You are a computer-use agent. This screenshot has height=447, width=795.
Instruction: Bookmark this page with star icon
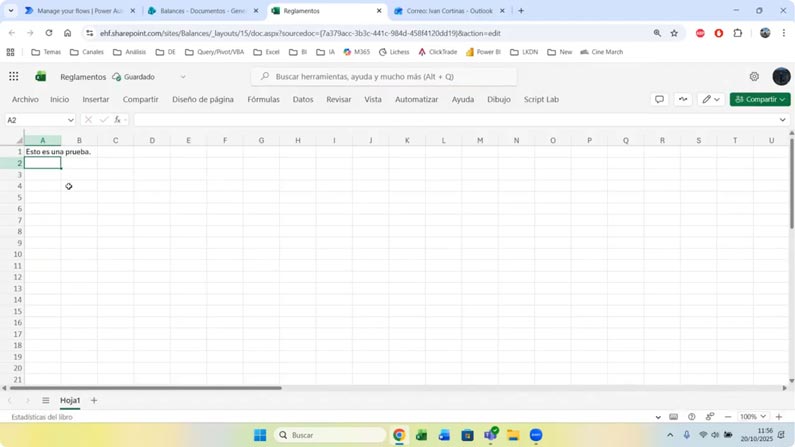[x=674, y=33]
